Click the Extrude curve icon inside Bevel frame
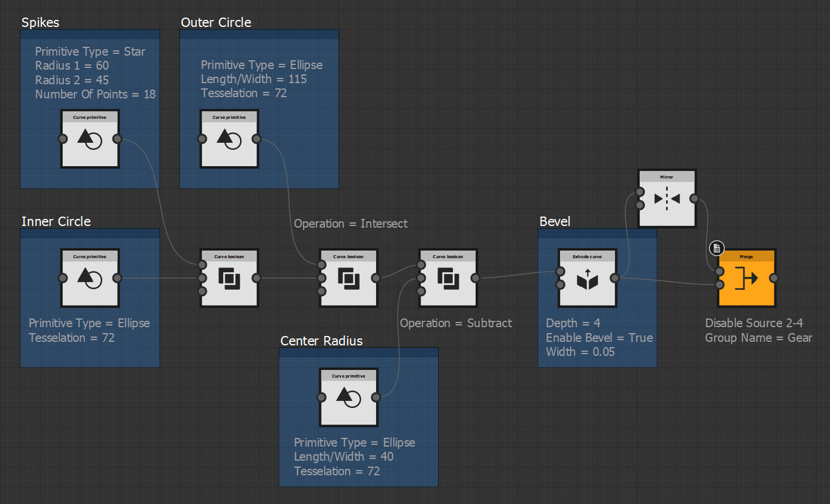Image resolution: width=830 pixels, height=504 pixels. pyautogui.click(x=588, y=279)
